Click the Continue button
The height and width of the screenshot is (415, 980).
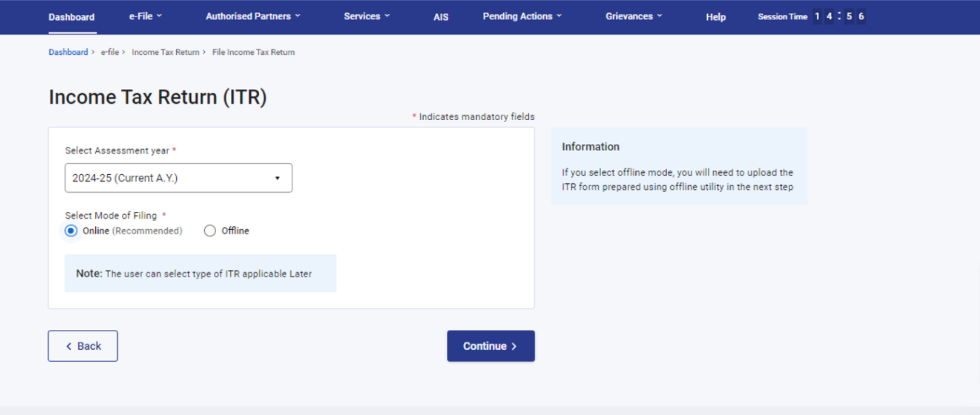click(491, 346)
